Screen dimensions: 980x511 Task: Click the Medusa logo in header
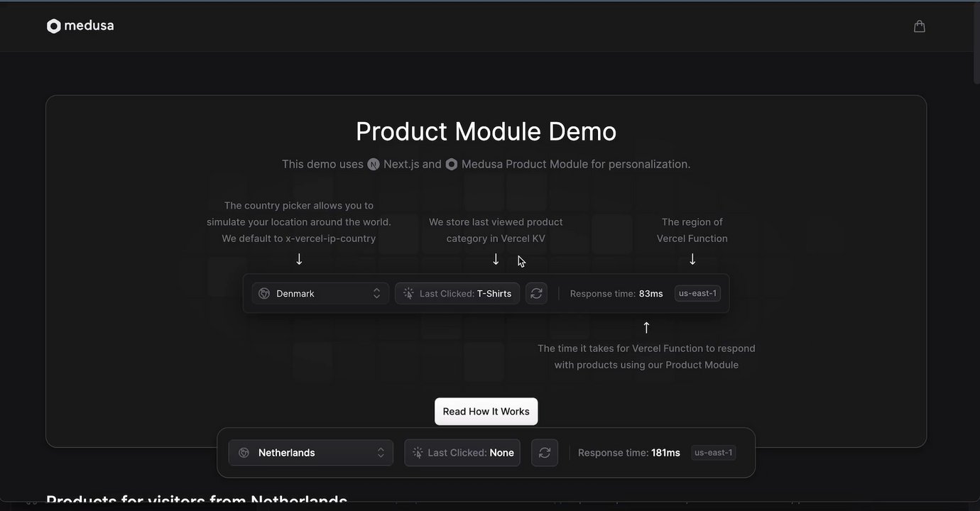click(80, 26)
